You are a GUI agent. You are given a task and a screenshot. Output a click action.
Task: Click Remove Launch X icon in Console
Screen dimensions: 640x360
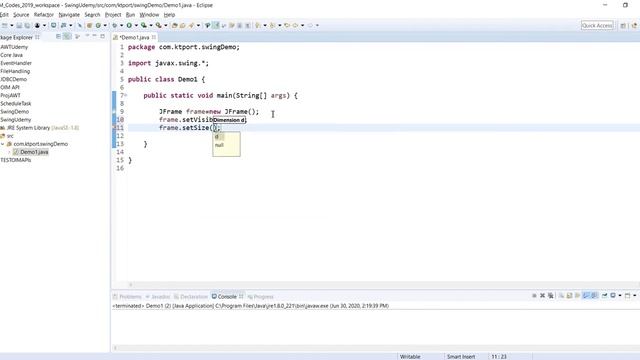click(x=542, y=296)
